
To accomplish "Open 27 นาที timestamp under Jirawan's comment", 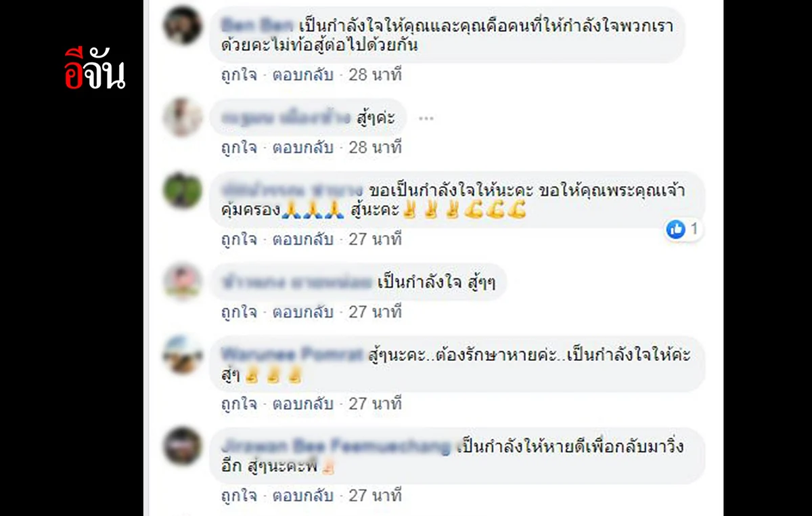I will [x=375, y=496].
